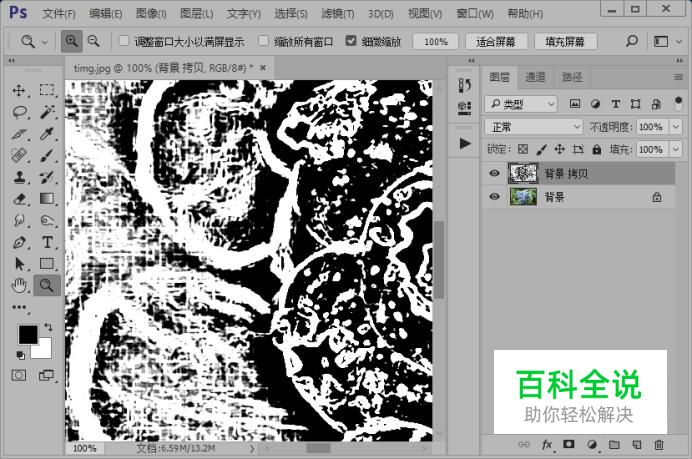Open the 滤镜 menu
The width and height of the screenshot is (692, 459).
click(338, 14)
